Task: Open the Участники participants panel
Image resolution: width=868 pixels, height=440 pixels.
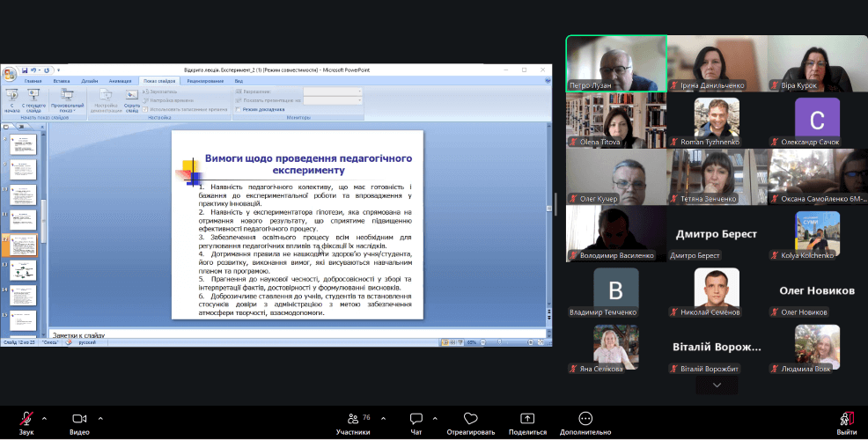Action: pyautogui.click(x=352, y=418)
